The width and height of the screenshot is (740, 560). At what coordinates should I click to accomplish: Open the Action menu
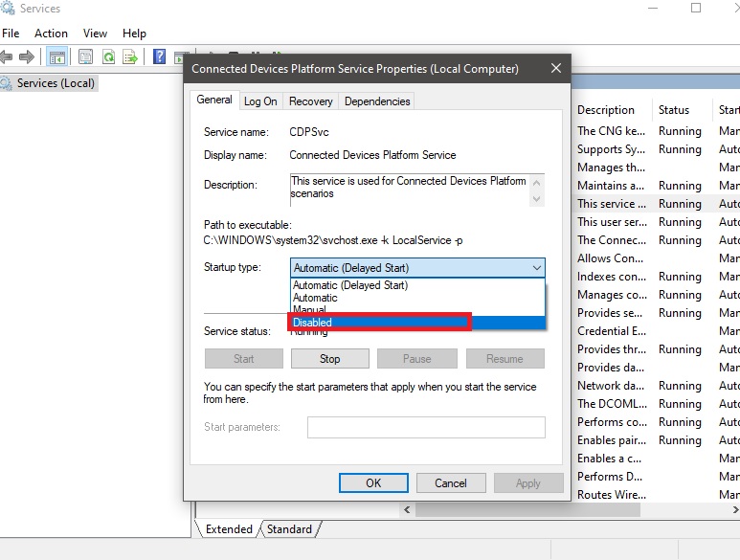[51, 34]
